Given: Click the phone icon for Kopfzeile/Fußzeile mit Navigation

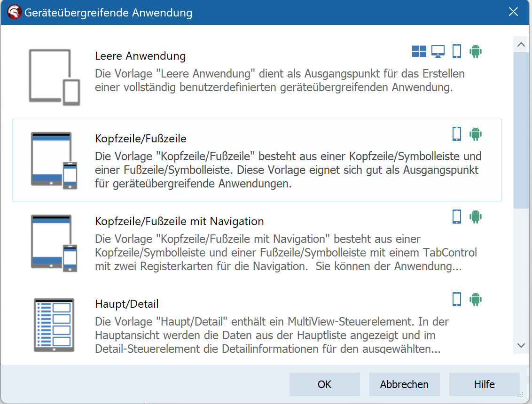Looking at the screenshot, I should [456, 217].
